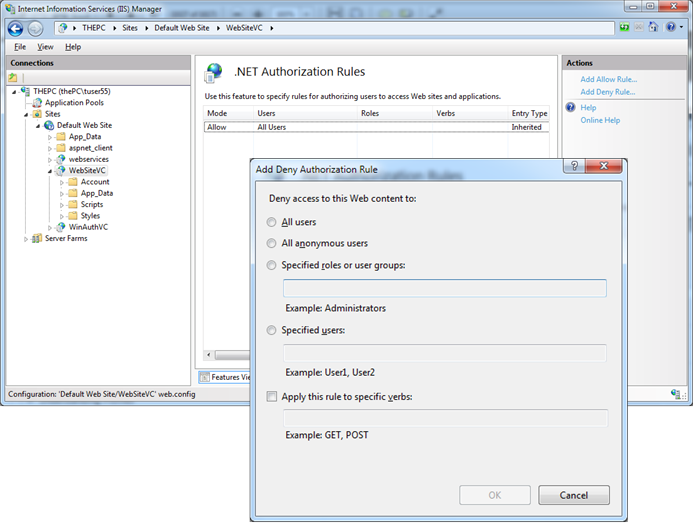Viewport: 694px width, 523px height.
Task: Expand the first App_Data folder under Default Web Site
Action: (50, 137)
